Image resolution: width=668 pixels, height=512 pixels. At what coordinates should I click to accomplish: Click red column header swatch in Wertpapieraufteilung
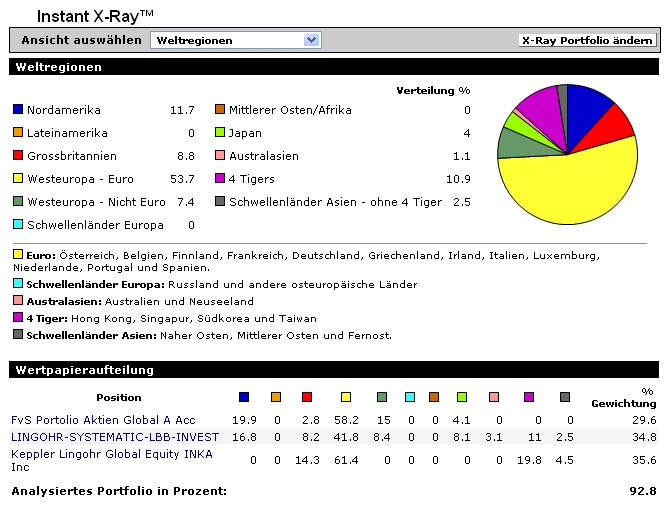coord(307,397)
